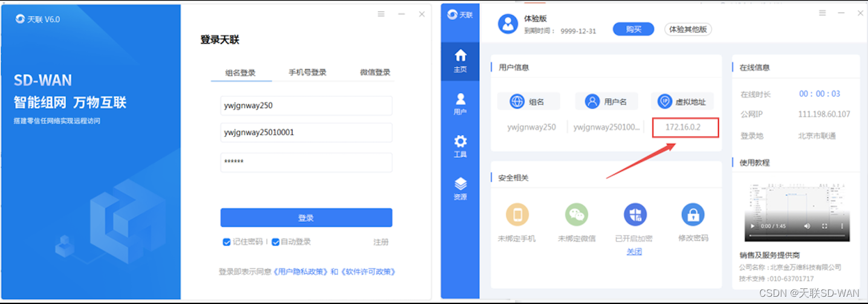Switch to 手机号登录 tab
The image size is (868, 304).
308,73
